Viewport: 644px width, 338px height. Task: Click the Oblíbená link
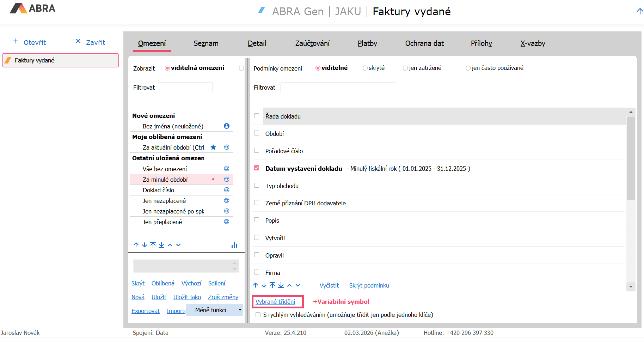[163, 283]
